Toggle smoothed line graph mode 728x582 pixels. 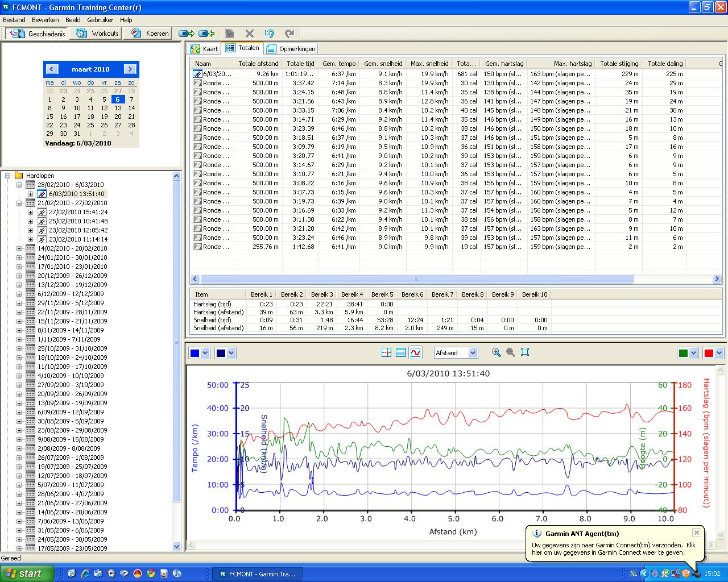click(415, 353)
